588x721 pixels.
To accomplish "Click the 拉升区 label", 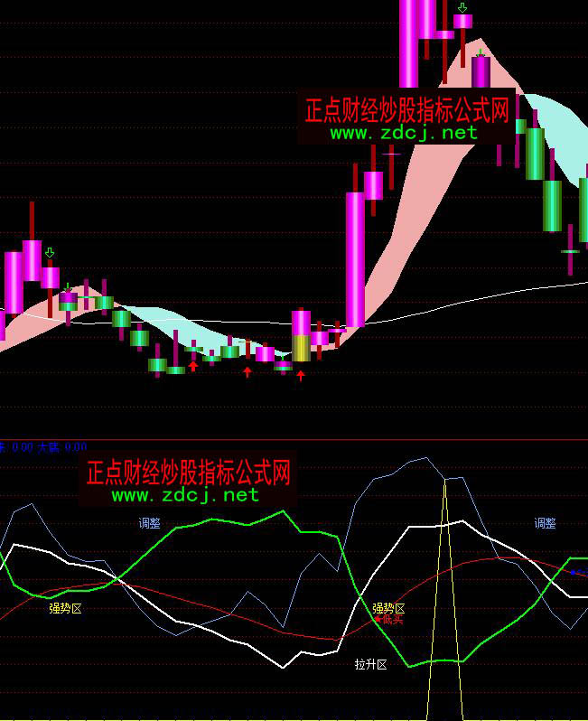I will pos(370,665).
